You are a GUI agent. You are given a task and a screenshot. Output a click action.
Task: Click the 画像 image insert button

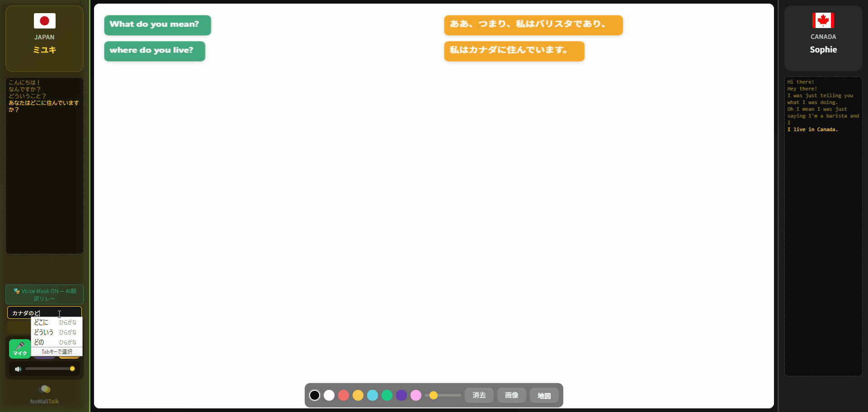click(511, 395)
